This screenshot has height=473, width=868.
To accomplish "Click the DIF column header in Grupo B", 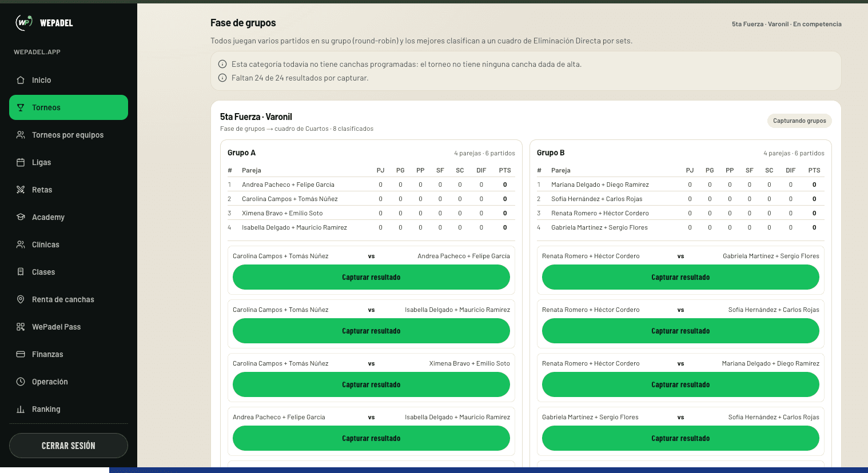I will click(791, 170).
